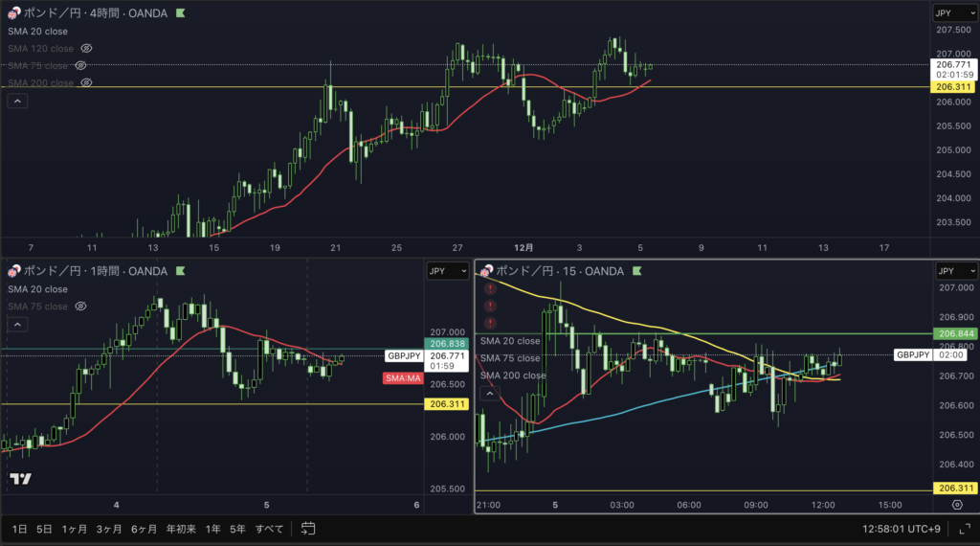Click the SMA 20 close label on 15-minute chart

point(510,341)
